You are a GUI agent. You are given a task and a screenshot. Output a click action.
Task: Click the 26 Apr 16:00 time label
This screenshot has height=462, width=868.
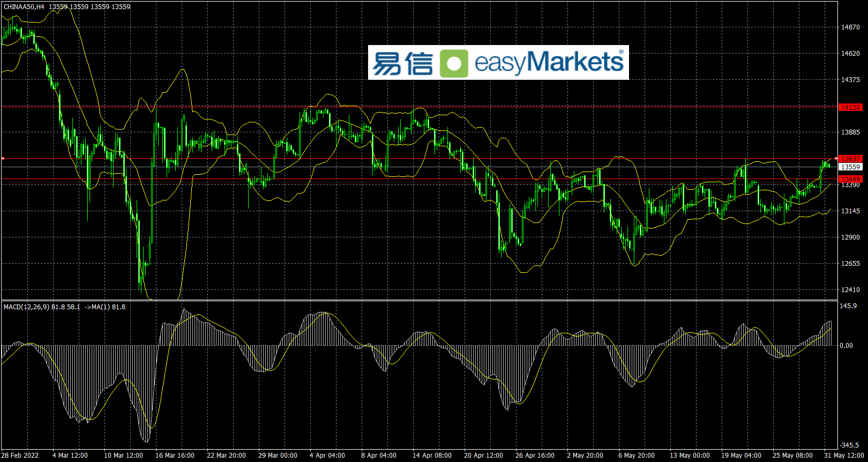[535, 456]
